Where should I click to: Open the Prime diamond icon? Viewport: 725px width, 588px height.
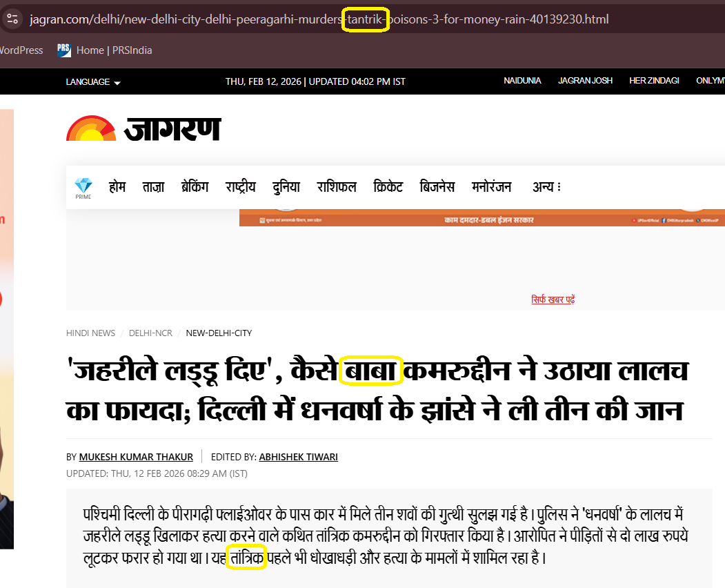83,187
